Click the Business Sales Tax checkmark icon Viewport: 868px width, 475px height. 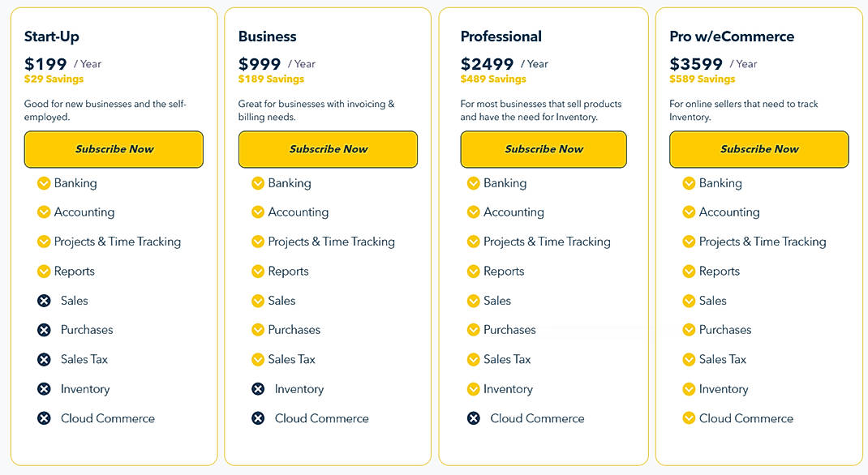coord(258,359)
